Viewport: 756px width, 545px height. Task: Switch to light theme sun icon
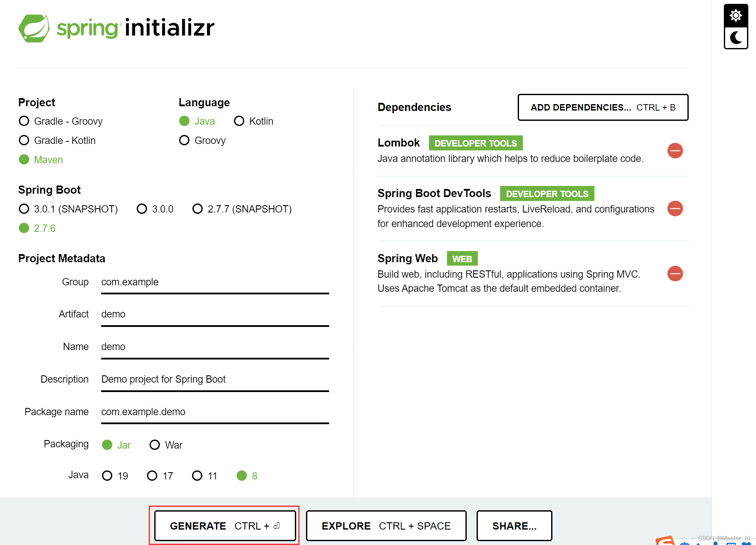(736, 16)
